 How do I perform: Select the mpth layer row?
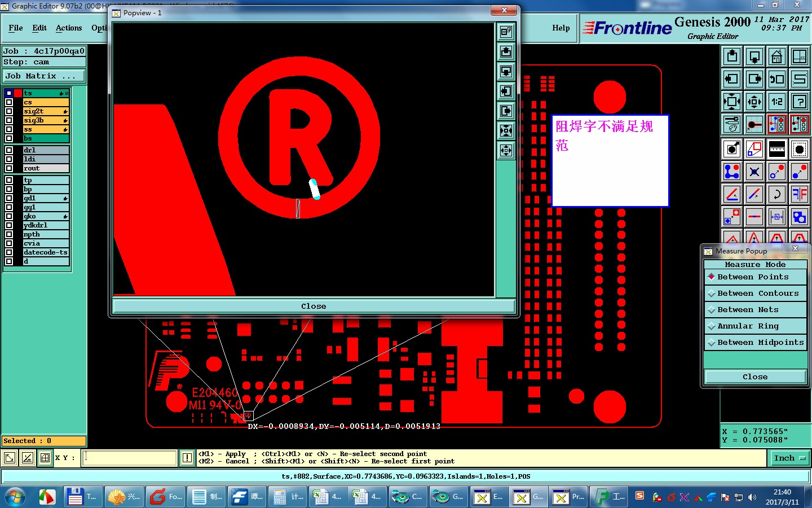46,234
